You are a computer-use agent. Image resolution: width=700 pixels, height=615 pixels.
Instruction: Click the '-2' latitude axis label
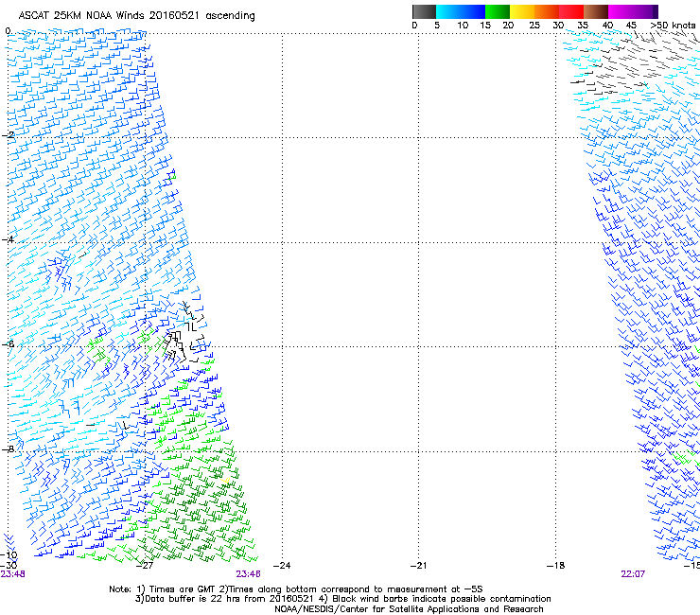(x=8, y=135)
